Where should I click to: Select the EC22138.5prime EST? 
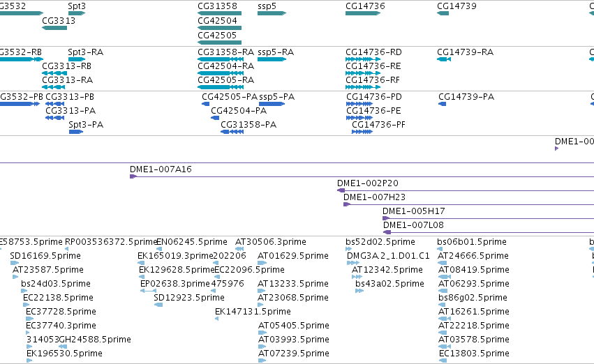pyautogui.click(x=26, y=305)
